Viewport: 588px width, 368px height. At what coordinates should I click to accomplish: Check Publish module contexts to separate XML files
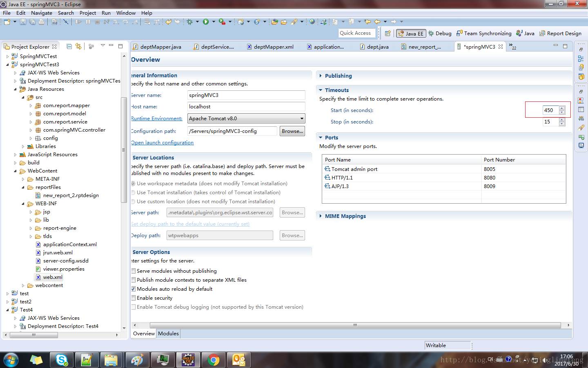(x=134, y=280)
